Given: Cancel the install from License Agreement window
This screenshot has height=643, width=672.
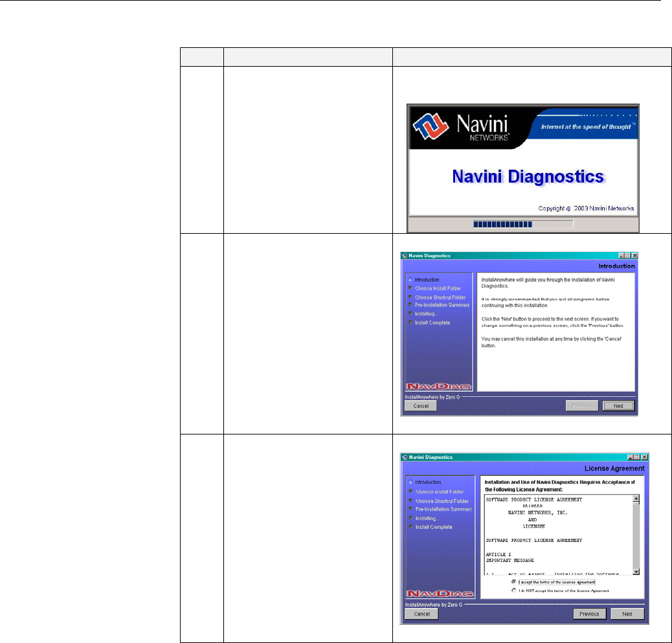Looking at the screenshot, I should tap(421, 614).
